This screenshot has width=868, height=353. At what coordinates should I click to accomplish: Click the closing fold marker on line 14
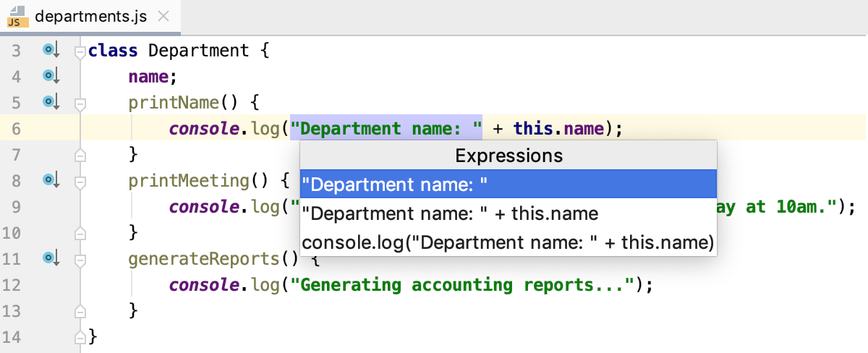tap(80, 336)
